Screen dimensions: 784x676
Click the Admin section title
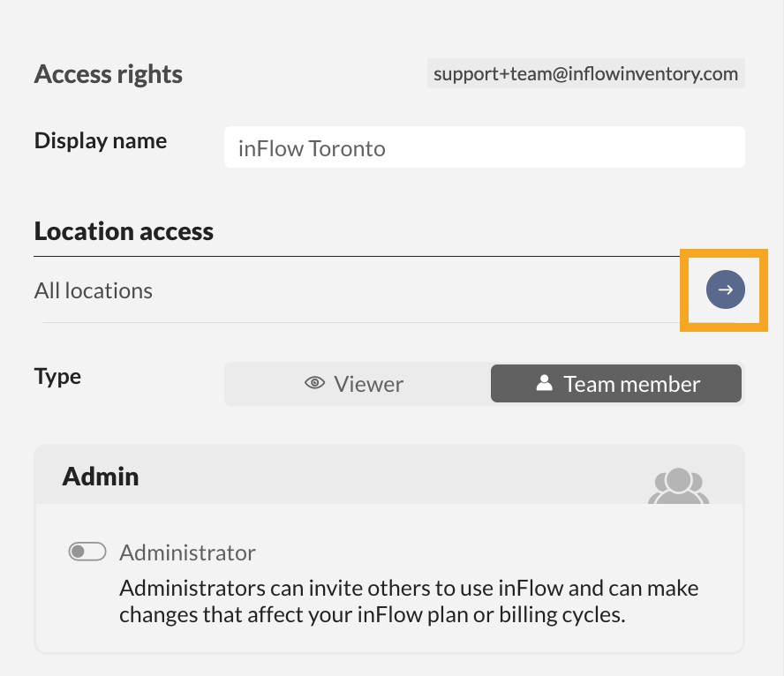click(x=101, y=477)
